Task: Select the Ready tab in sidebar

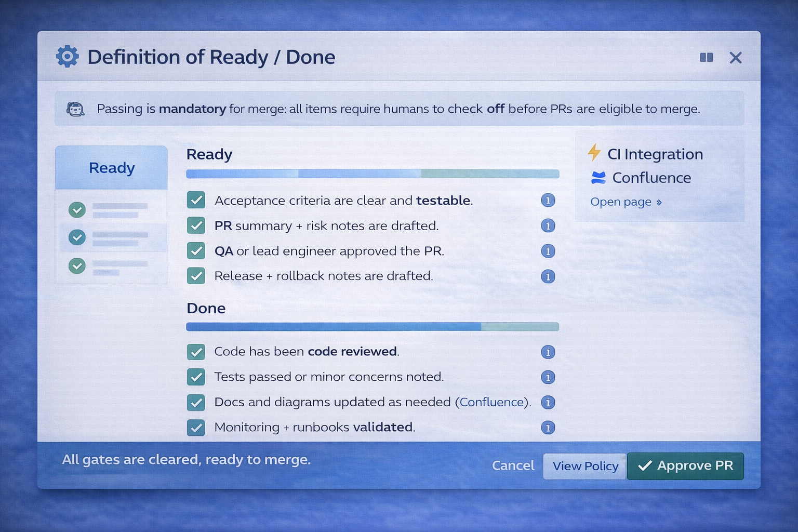Action: [x=111, y=168]
